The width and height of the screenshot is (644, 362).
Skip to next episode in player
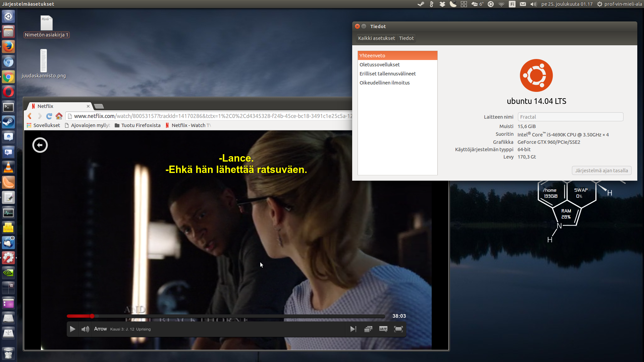(x=353, y=329)
